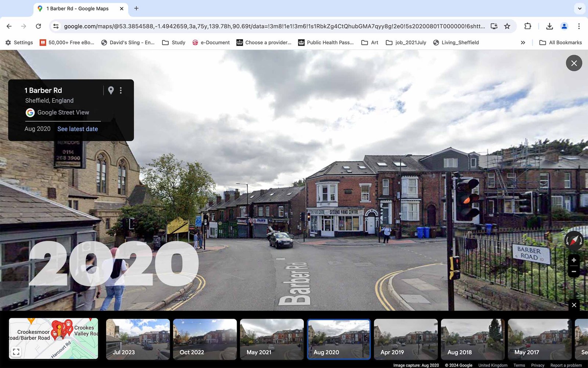The image size is (588, 368).
Task: Click the United Kingdom footer link
Action: [493, 365]
